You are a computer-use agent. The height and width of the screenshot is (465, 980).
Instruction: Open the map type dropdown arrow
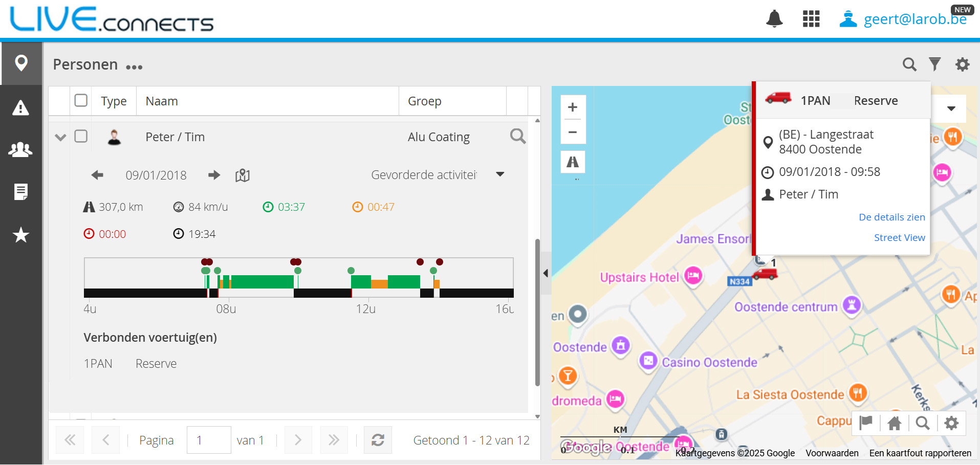(951, 108)
